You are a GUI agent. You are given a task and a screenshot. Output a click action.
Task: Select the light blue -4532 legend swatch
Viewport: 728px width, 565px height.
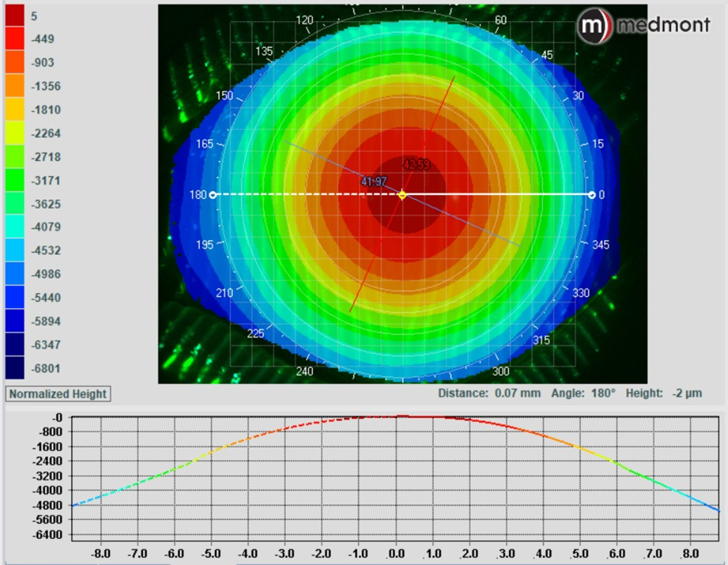tap(15, 250)
